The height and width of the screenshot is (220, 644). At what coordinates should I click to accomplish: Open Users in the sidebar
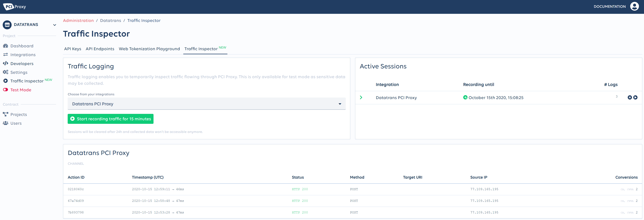[16, 123]
